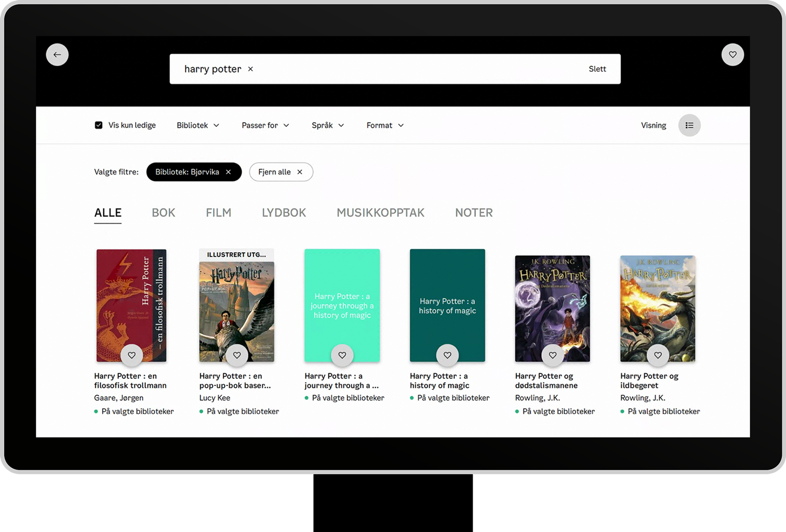
Task: Open favorites with the top-right heart icon
Action: pyautogui.click(x=732, y=55)
